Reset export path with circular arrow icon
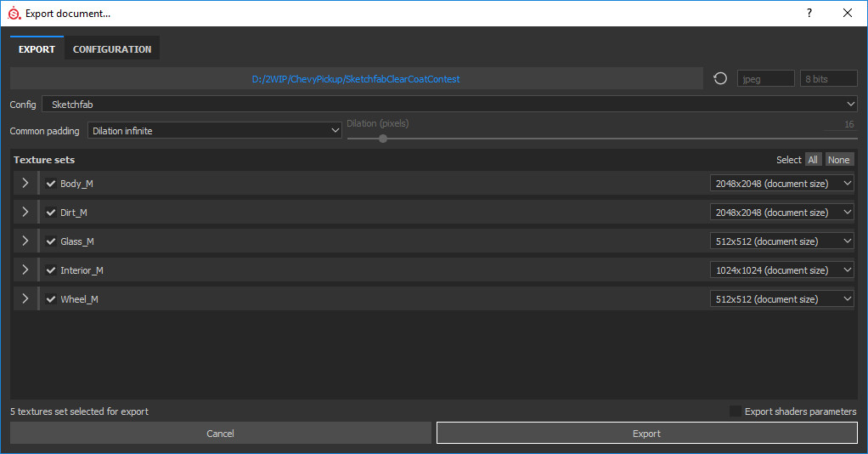 pos(720,79)
